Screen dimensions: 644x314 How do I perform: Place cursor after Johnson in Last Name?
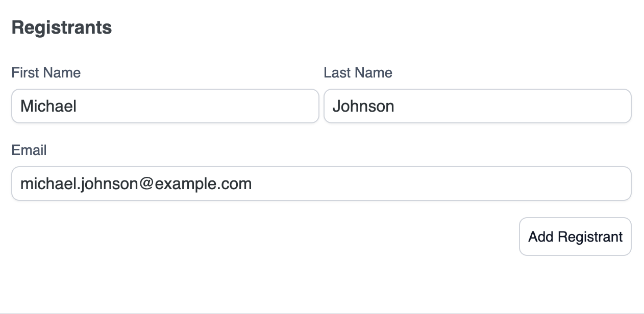click(x=395, y=106)
